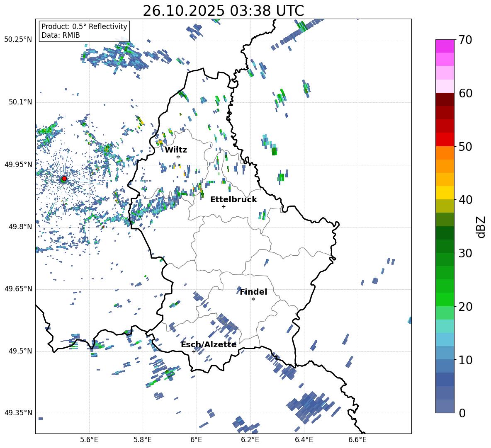Click the 30 value on the colorbar
Image resolution: width=491 pixels, height=448 pixels.
point(465,253)
